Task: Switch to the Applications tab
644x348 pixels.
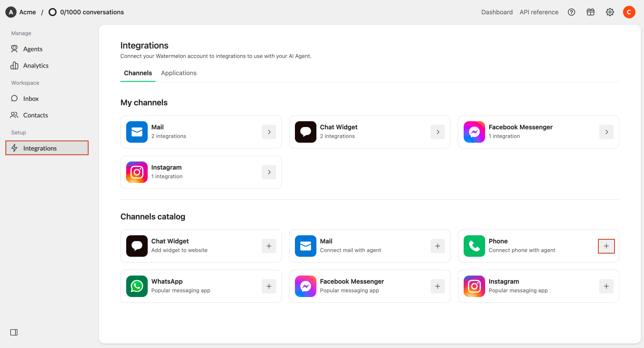Action: pyautogui.click(x=179, y=73)
